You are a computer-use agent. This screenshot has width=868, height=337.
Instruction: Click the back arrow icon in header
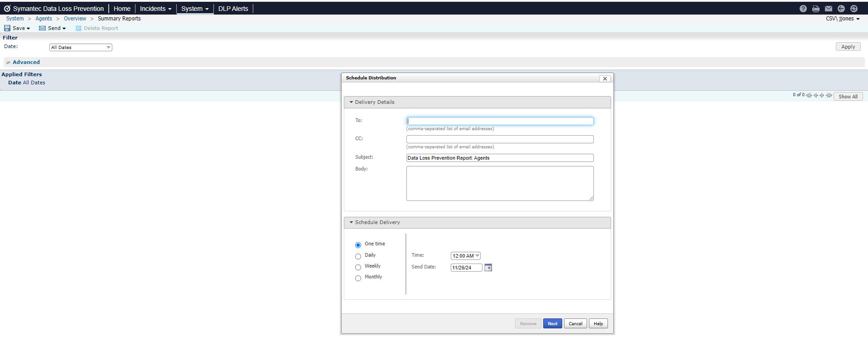[841, 9]
